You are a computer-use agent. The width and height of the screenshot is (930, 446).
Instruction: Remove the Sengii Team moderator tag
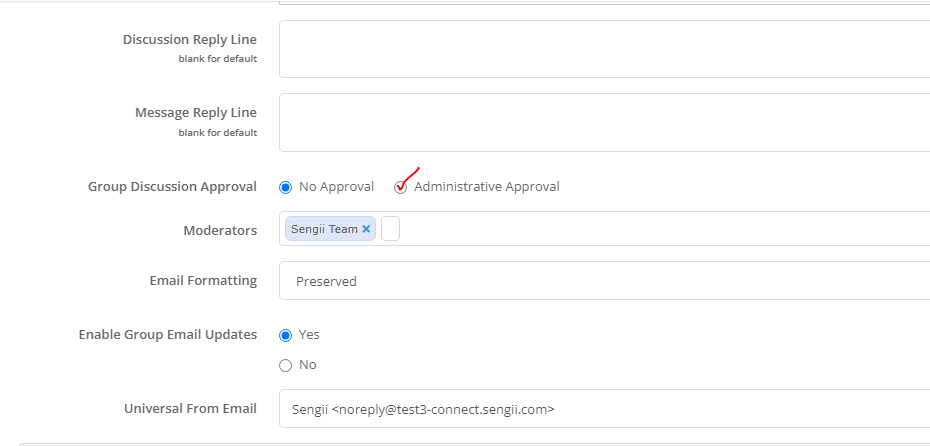(x=366, y=229)
